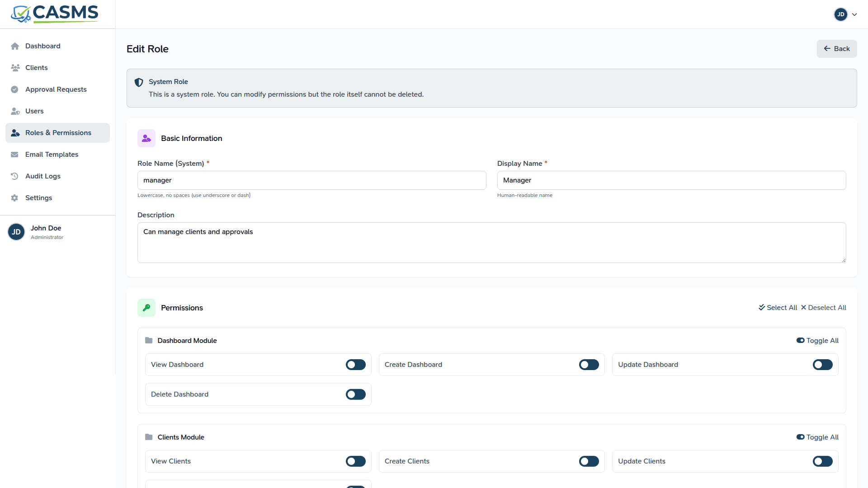The image size is (868, 488).
Task: Enable the Create Dashboard permission
Action: tap(589, 365)
